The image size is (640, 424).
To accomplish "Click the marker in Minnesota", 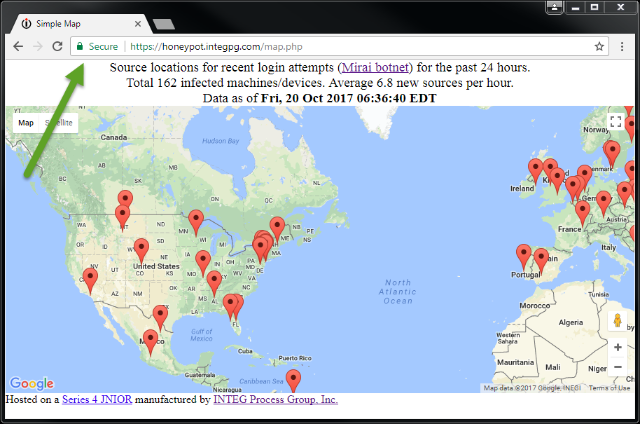I will [x=196, y=220].
